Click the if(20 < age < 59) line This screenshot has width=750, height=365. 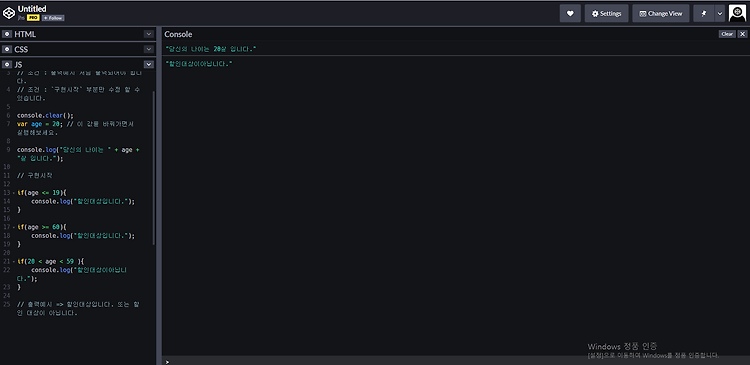pos(51,262)
